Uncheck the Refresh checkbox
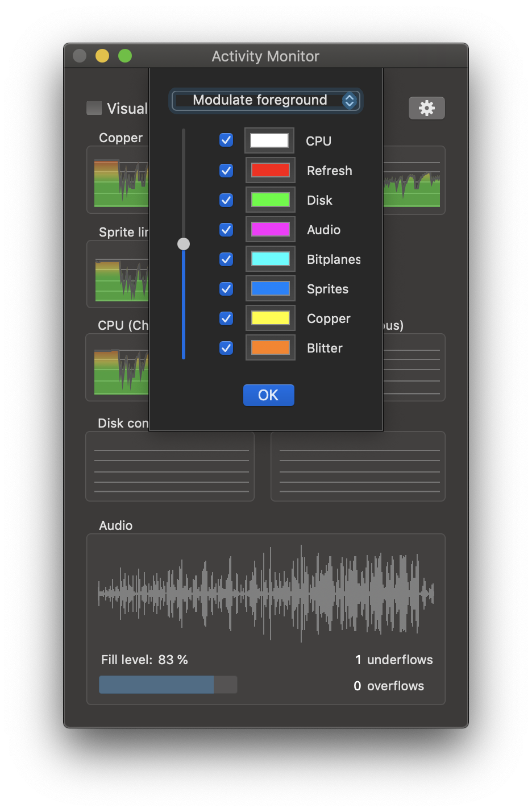 point(226,171)
